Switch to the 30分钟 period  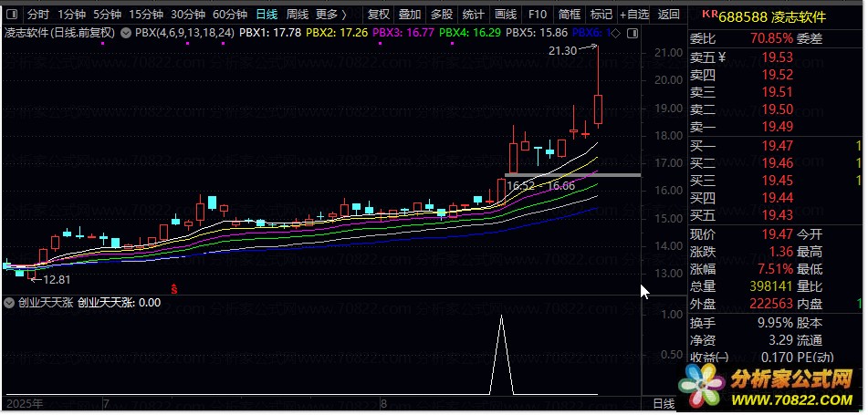tap(188, 14)
